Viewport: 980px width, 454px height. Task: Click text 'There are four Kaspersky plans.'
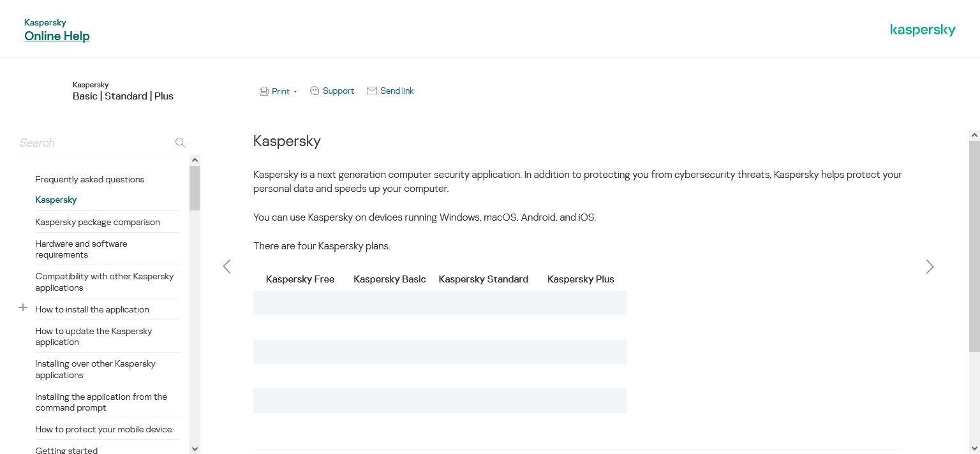[322, 246]
